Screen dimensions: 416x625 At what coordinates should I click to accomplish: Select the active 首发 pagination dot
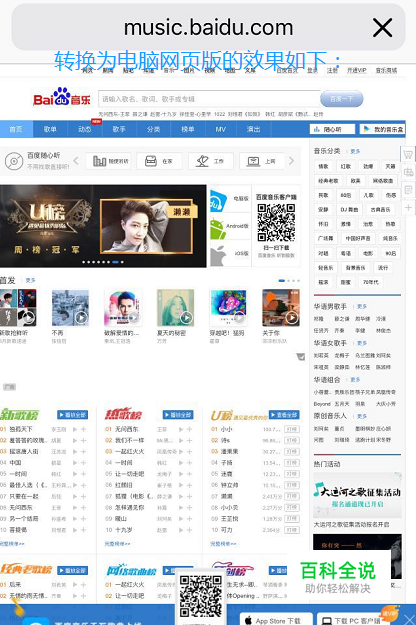(x=282, y=281)
